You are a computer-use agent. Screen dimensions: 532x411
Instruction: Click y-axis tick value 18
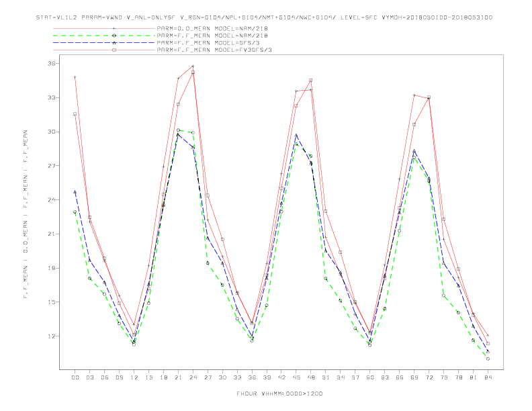click(52, 268)
